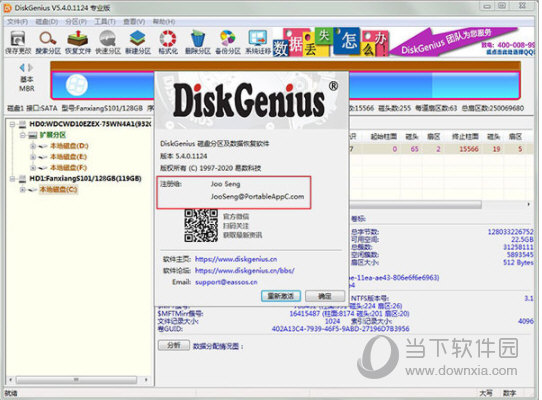Open the 工具(T) Tools menu
This screenshot has width=542, height=400.
click(x=105, y=21)
